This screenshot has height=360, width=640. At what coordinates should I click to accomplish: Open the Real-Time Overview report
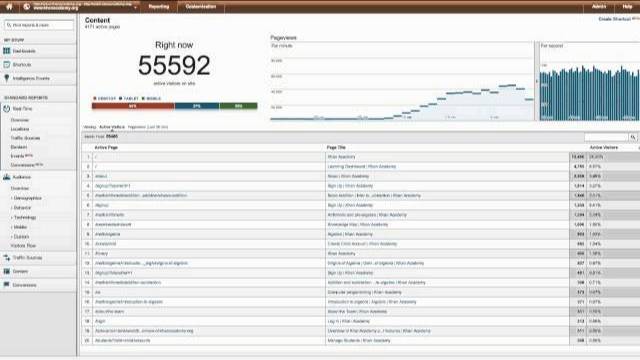[20, 120]
